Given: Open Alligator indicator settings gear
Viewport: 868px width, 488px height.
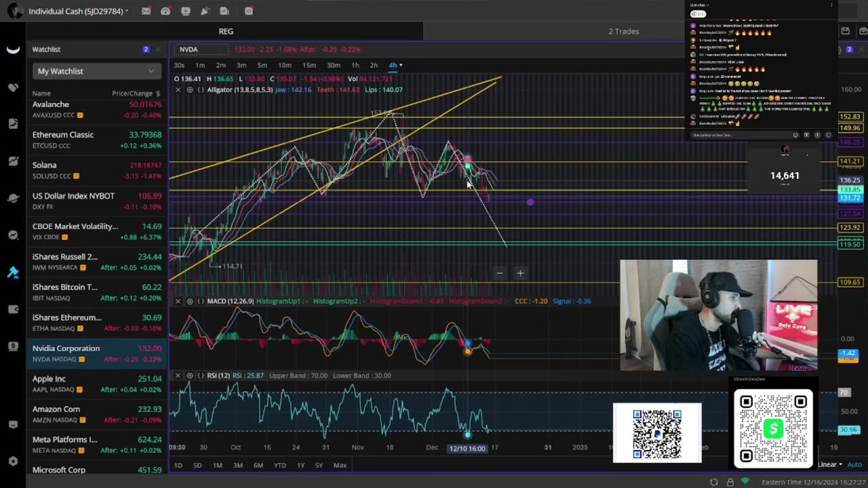Looking at the screenshot, I should [x=190, y=90].
